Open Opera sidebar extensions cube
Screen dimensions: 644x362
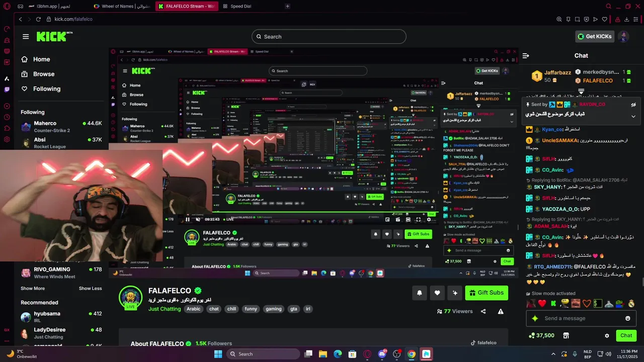[x=7, y=128]
